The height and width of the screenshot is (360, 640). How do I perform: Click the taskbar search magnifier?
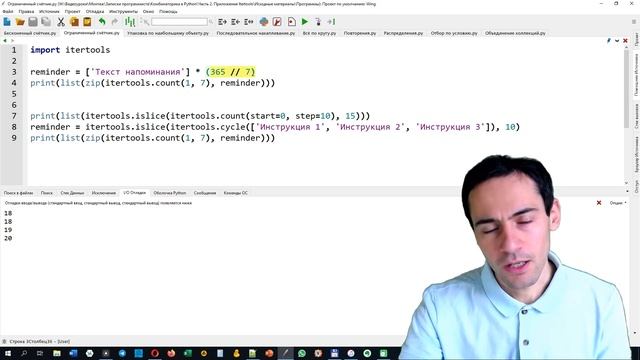pos(24,353)
